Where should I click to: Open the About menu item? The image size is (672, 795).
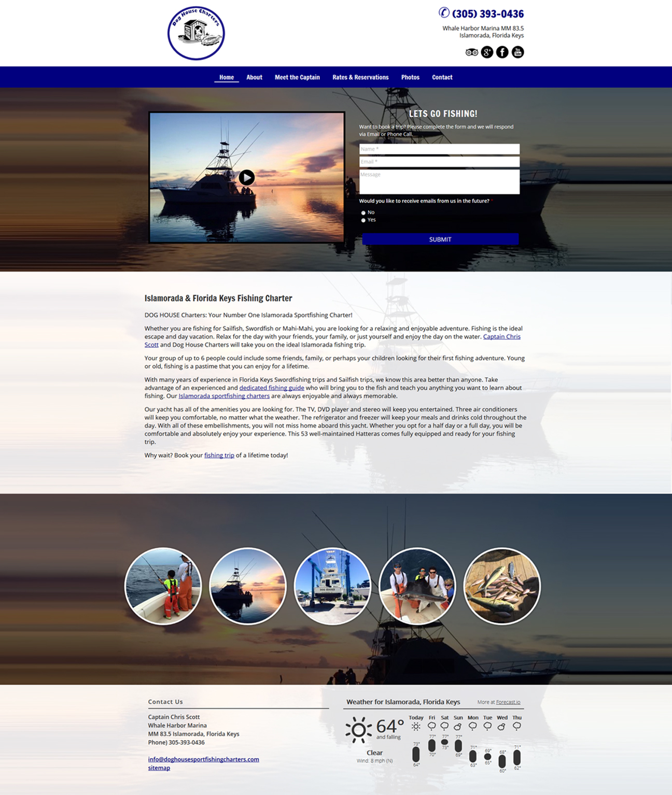pos(254,77)
